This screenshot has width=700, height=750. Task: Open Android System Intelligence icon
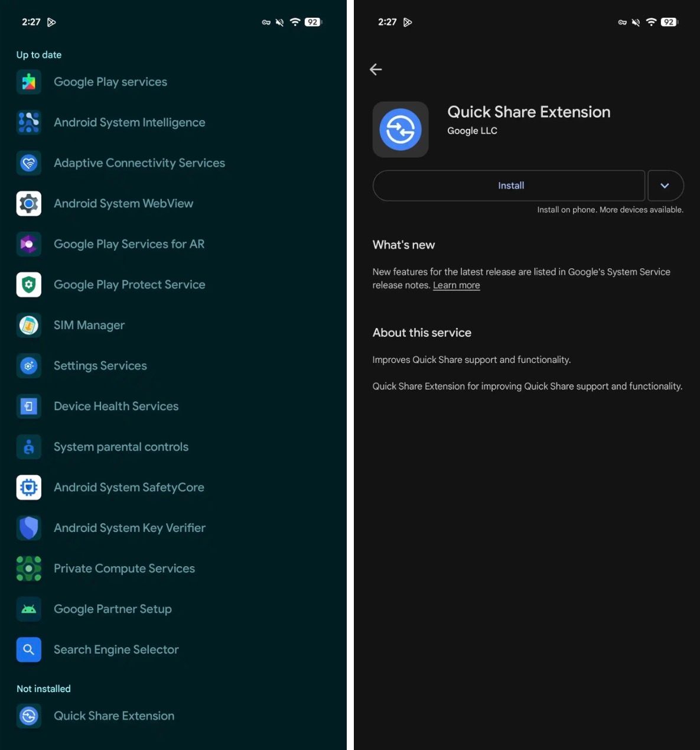point(28,122)
